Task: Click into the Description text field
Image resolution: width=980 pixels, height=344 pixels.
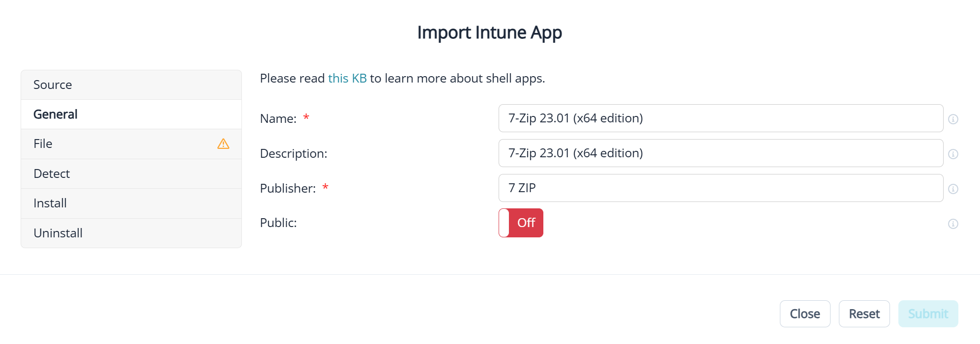Action: tap(720, 153)
